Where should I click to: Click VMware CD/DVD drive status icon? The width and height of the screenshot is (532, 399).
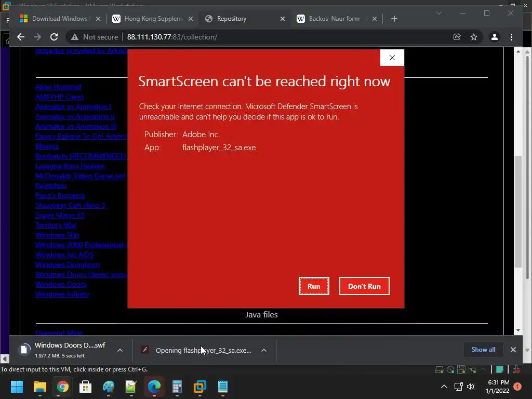click(450, 369)
